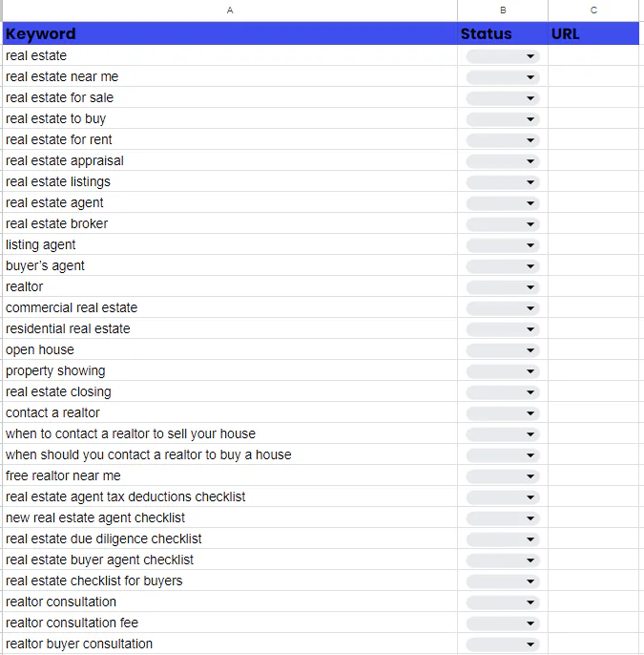
Task: Open Status dropdown for 'real estate listings'
Action: pos(503,182)
